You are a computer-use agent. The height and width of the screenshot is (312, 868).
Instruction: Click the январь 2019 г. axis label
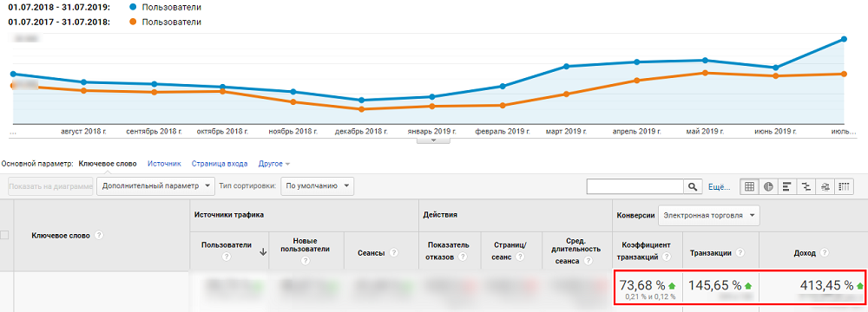(x=432, y=132)
